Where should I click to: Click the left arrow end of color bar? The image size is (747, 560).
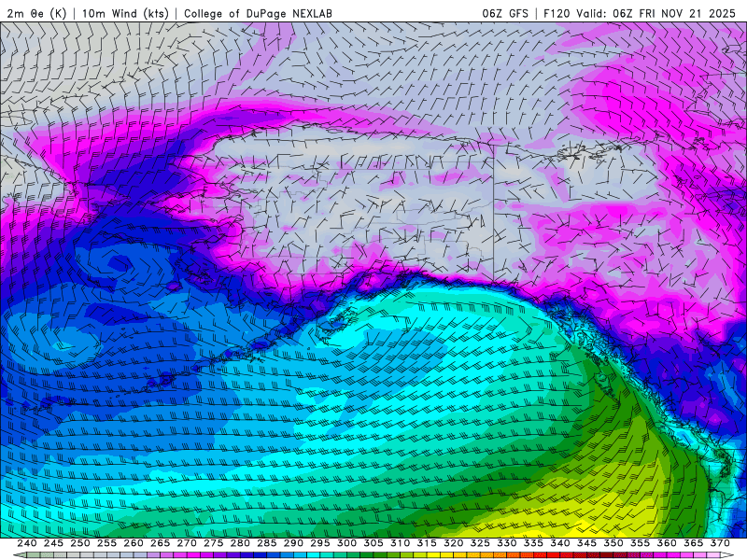[x=19, y=555]
